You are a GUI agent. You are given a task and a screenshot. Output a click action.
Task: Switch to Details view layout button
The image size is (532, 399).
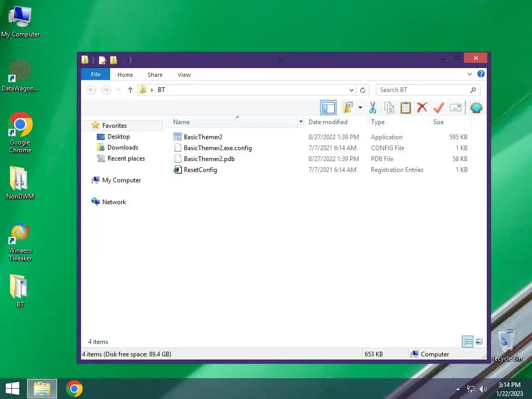(468, 341)
